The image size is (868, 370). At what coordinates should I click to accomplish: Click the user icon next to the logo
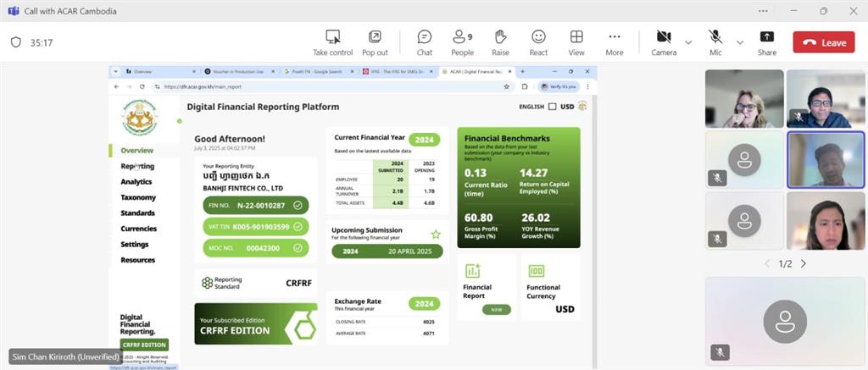[x=180, y=121]
